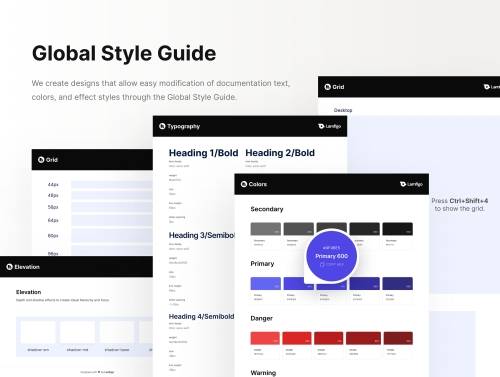The height and width of the screenshot is (377, 500).
Task: Click the Desktop label in Grid panel
Action: [343, 110]
